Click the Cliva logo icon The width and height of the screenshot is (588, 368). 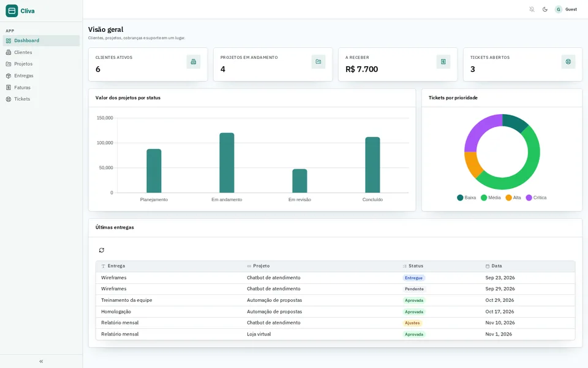12,11
